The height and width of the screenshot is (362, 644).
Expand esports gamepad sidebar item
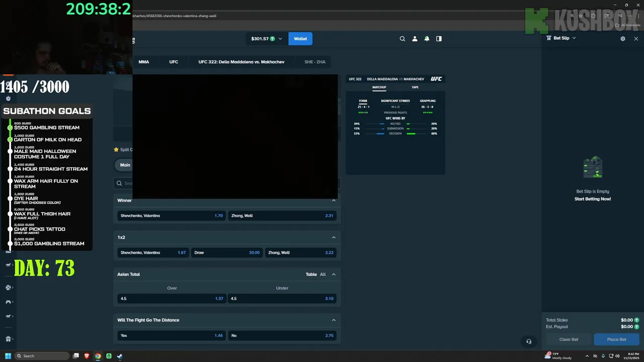(9, 302)
